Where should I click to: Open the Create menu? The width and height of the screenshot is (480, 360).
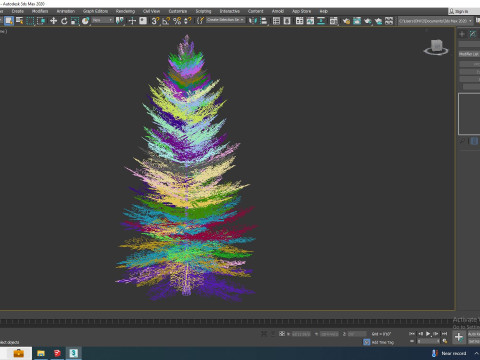pos(18,11)
